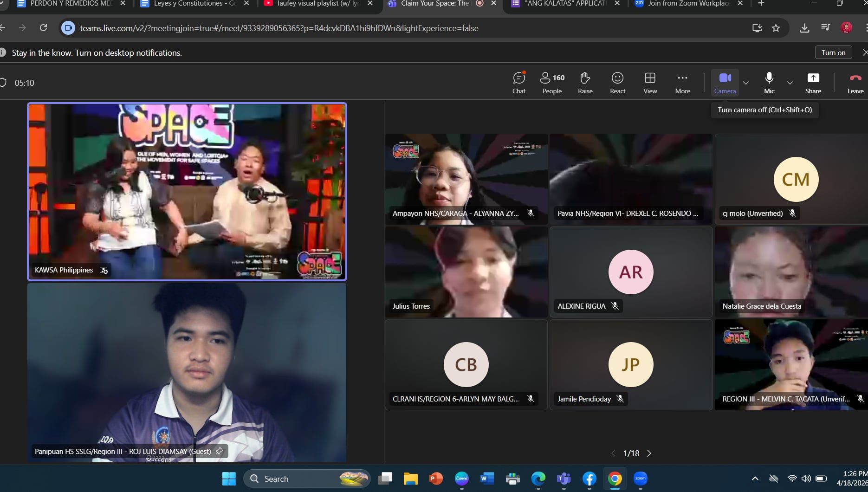
Task: Show hidden system tray icons
Action: [755, 479]
